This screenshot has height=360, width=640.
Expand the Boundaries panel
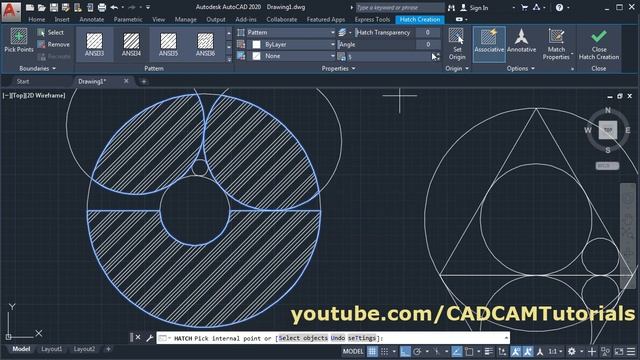click(37, 69)
